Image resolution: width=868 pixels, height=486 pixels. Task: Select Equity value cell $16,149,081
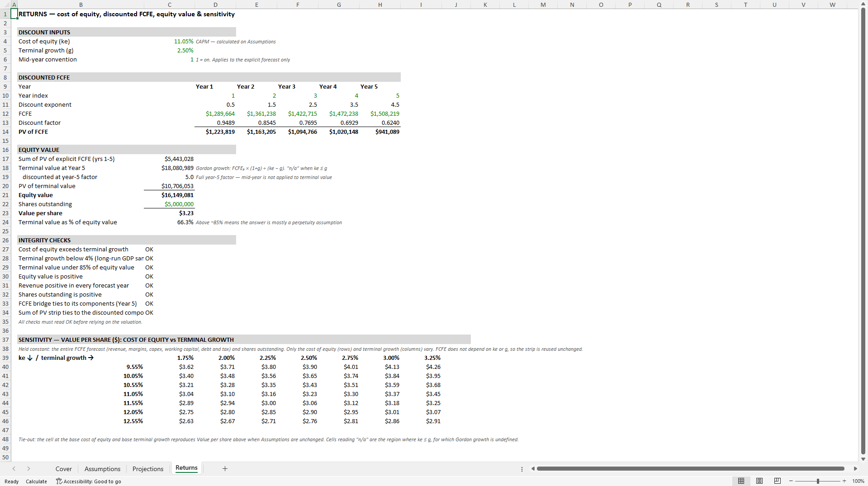click(x=169, y=195)
